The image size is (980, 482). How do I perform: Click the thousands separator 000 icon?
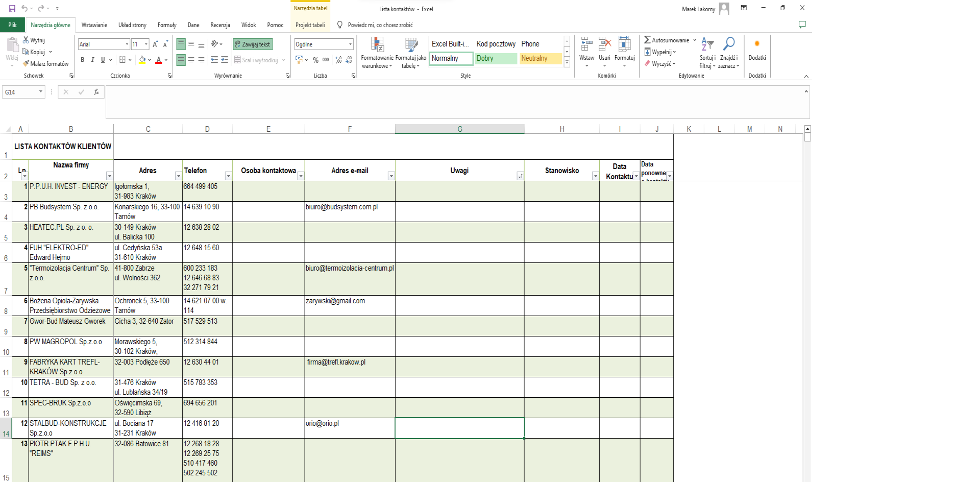(326, 60)
